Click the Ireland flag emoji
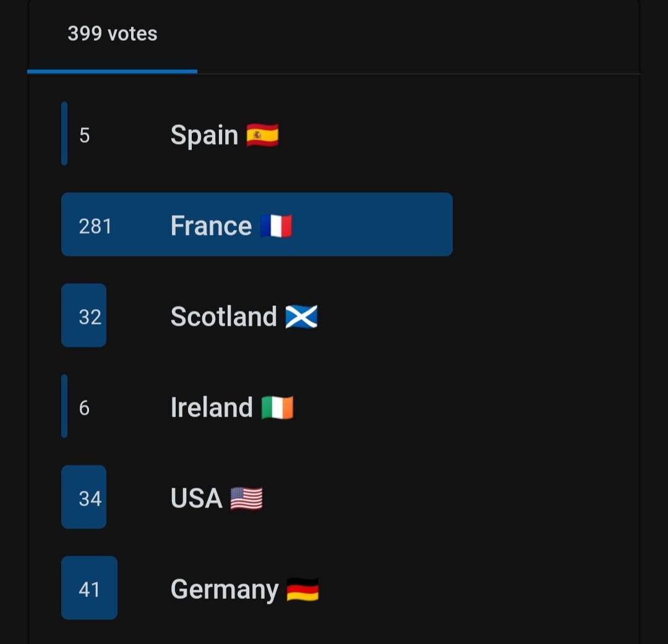 (x=277, y=407)
